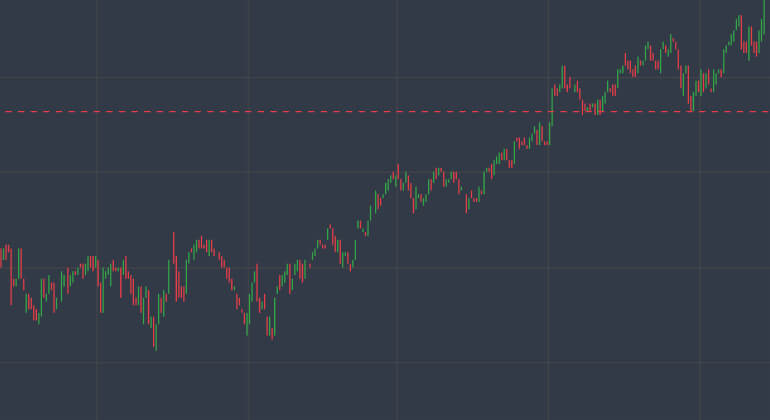Image resolution: width=770 pixels, height=420 pixels.
Task: Select the rounded top candle after the long-wick spike
Action: [203, 243]
